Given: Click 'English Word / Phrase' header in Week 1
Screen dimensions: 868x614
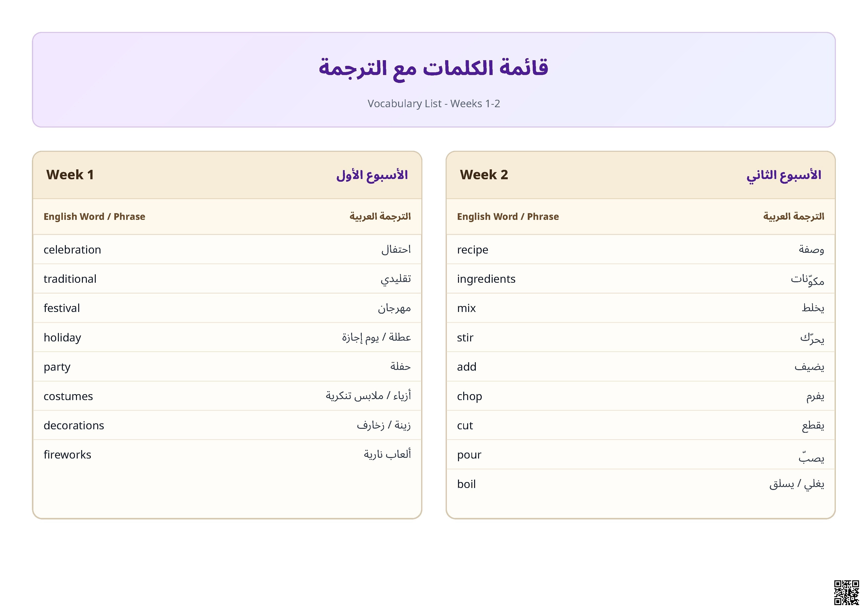Looking at the screenshot, I should (95, 217).
